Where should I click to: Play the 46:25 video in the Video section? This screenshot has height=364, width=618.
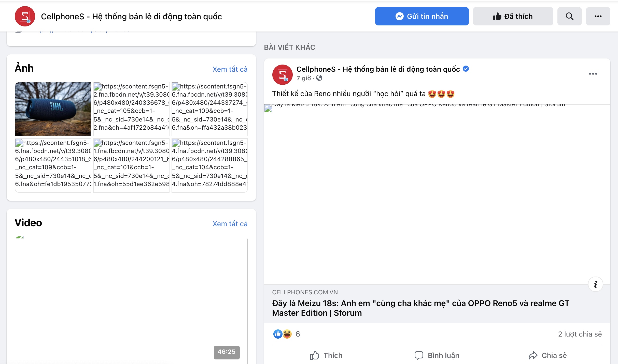(x=131, y=300)
